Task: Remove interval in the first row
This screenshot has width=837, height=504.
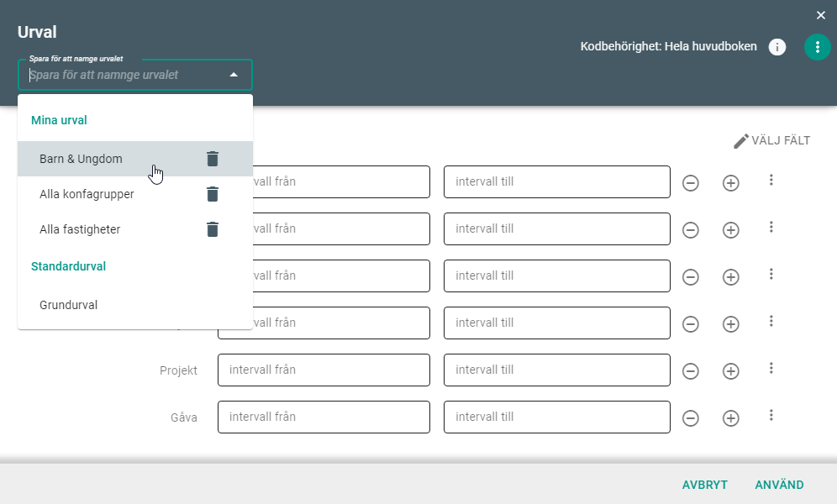Action: 691,183
